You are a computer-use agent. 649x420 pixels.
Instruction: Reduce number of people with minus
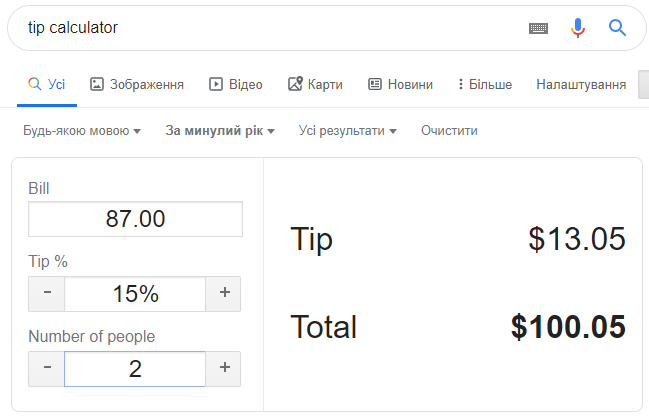pyautogui.click(x=47, y=369)
